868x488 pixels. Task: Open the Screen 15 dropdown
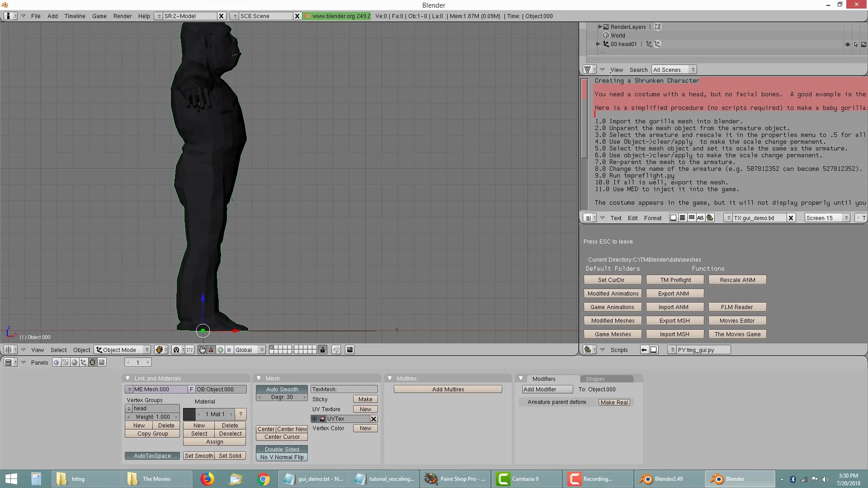pyautogui.click(x=827, y=218)
